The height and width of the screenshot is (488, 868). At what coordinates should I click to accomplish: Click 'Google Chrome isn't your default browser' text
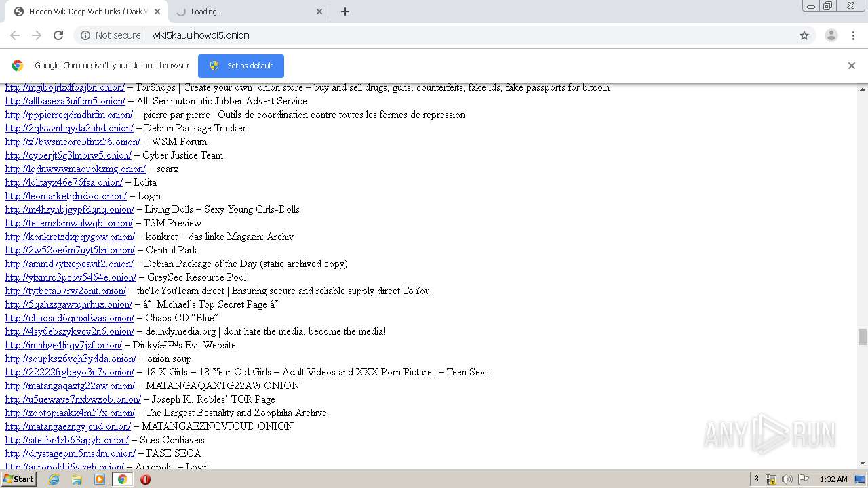(x=112, y=66)
